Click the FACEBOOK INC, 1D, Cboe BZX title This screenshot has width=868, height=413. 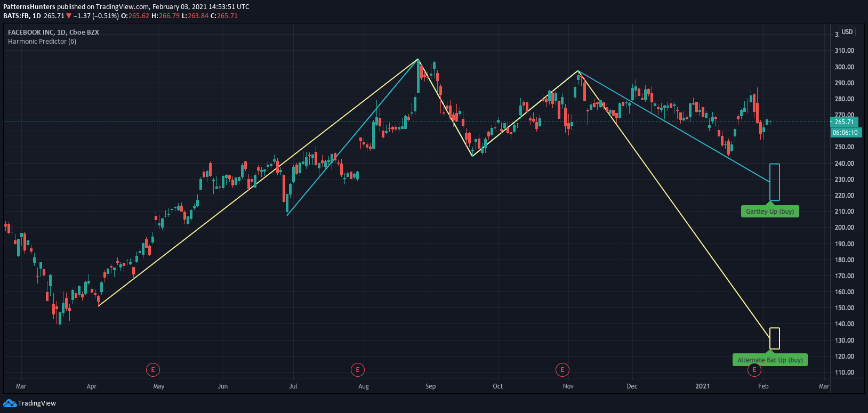tap(53, 32)
